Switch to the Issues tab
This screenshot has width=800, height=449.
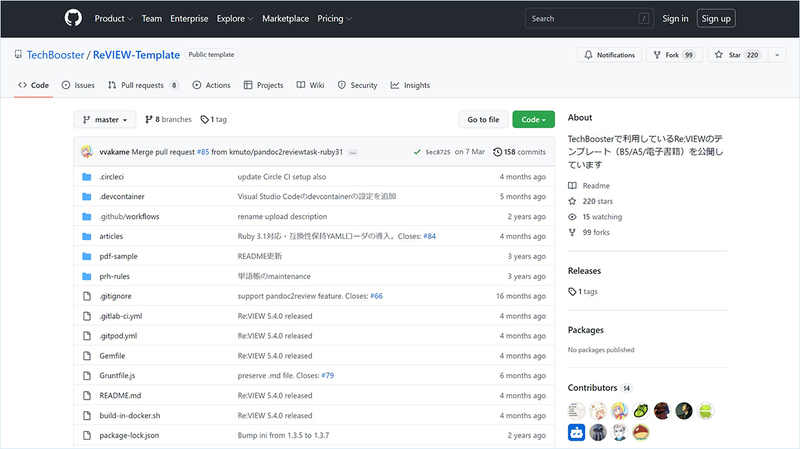point(78,85)
